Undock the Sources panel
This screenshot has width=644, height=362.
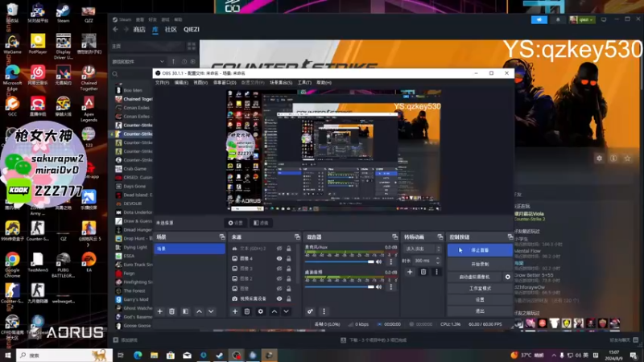297,237
